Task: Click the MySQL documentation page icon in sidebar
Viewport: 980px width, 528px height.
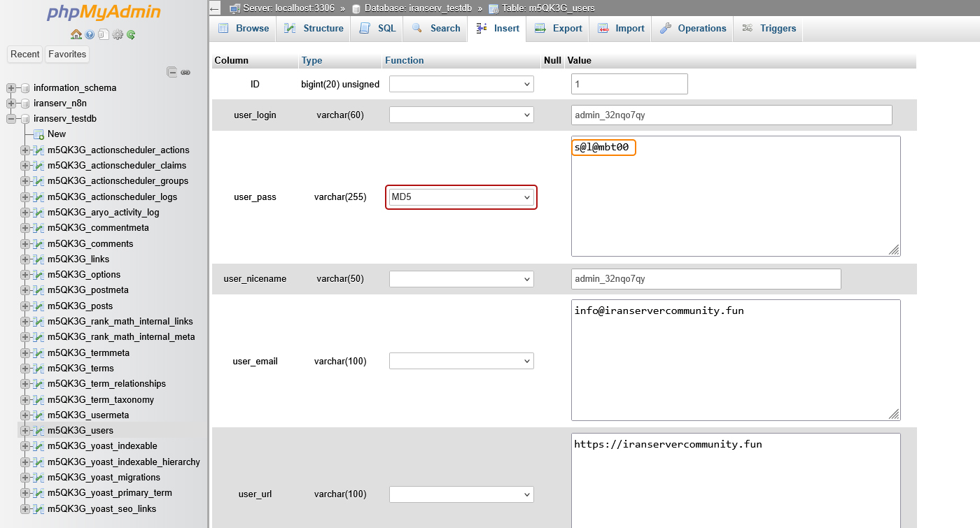Action: click(x=104, y=34)
